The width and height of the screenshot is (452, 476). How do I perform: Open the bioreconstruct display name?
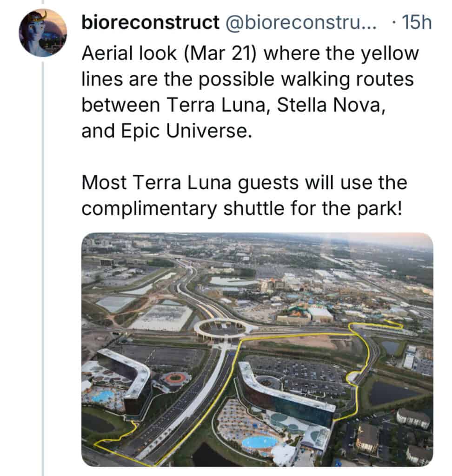pyautogui.click(x=150, y=23)
